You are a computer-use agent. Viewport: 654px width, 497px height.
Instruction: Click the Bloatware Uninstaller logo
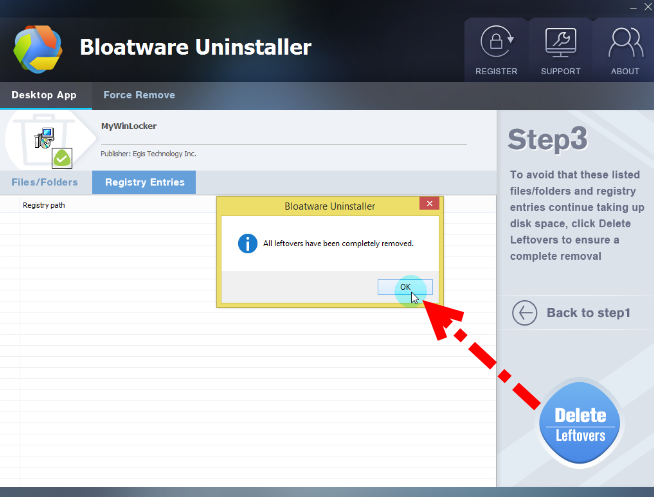tap(38, 49)
